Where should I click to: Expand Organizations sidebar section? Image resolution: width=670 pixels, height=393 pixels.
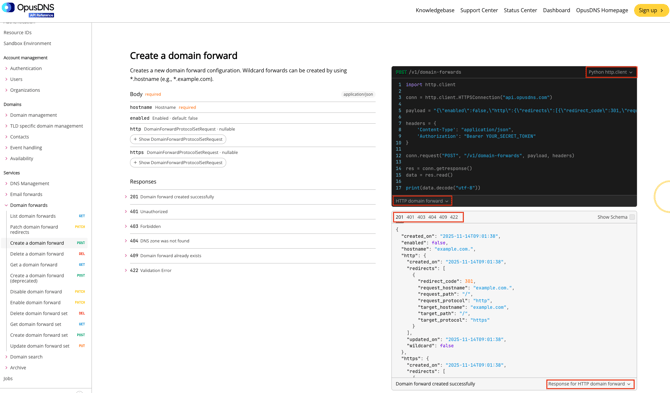coord(25,90)
